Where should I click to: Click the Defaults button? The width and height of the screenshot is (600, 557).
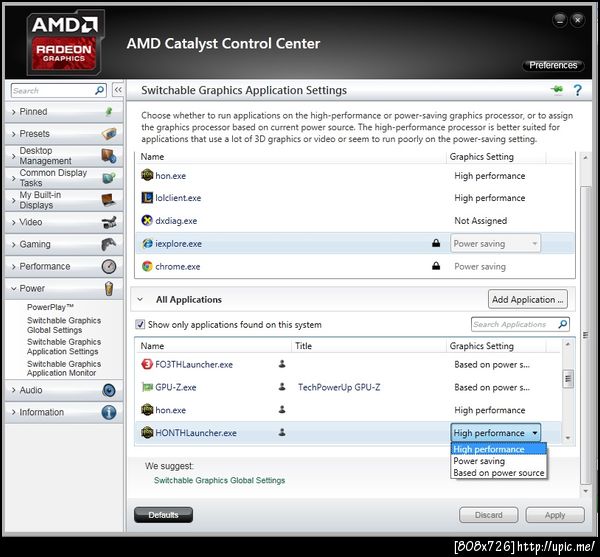click(x=163, y=515)
